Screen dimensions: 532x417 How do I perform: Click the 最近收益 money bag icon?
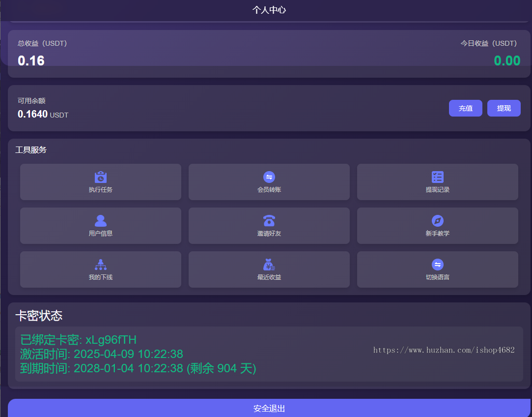point(269,265)
